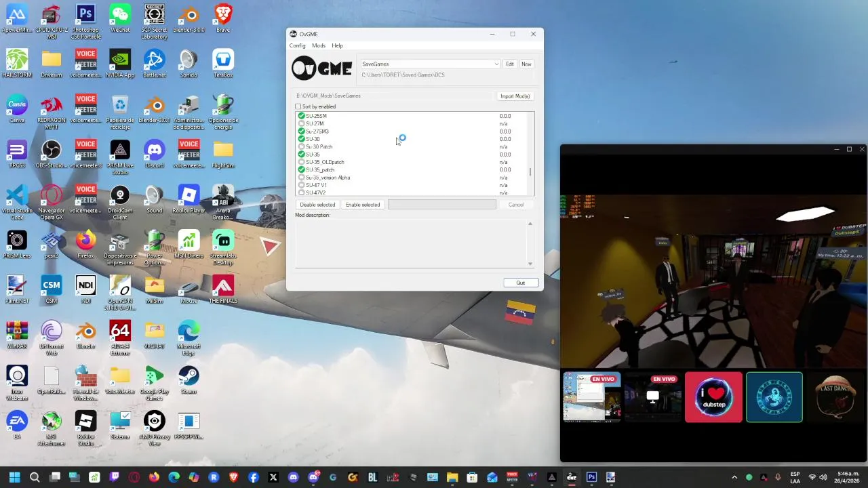Open the WinRAR desktop icon
Screen dimensions: 868x488
(17, 335)
